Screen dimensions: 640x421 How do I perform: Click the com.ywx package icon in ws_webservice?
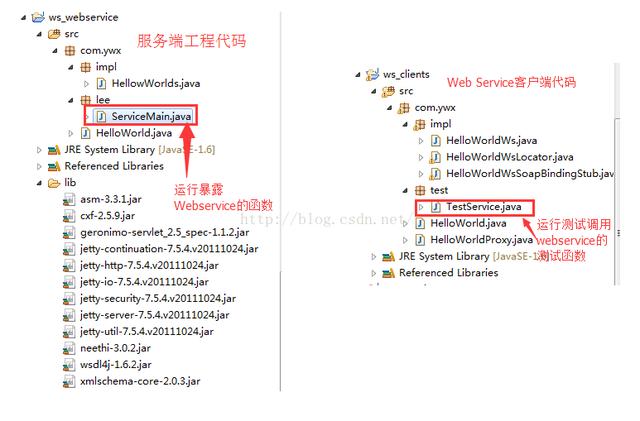pyautogui.click(x=70, y=51)
